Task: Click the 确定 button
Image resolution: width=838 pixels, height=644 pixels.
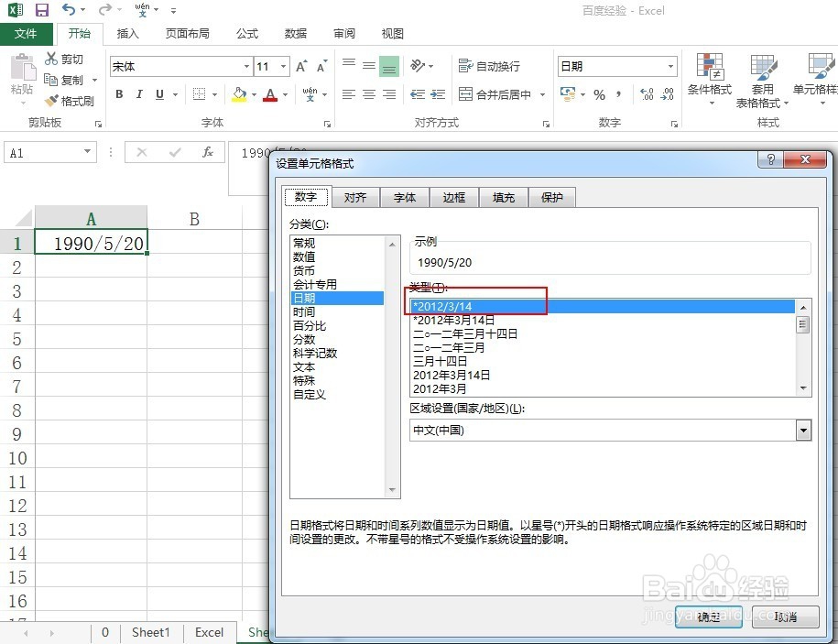Action: (707, 617)
